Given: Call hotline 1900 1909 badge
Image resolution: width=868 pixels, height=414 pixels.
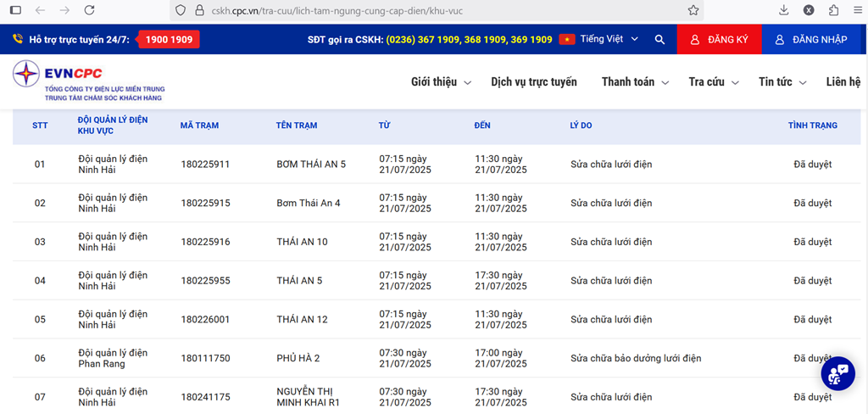Looking at the screenshot, I should click(x=168, y=40).
